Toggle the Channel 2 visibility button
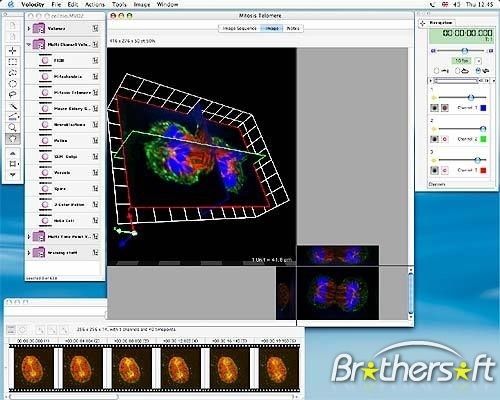The image size is (500, 400). 434,139
